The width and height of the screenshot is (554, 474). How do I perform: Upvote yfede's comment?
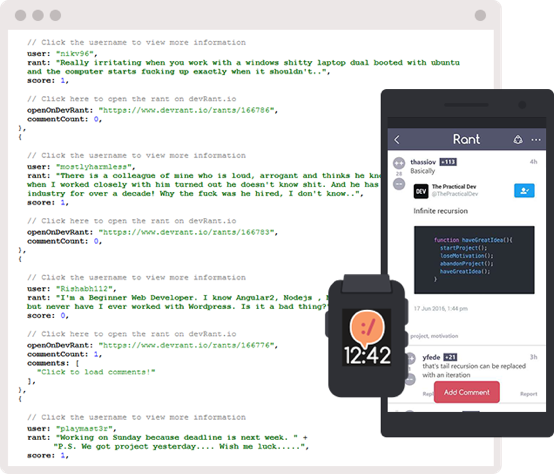coord(410,358)
